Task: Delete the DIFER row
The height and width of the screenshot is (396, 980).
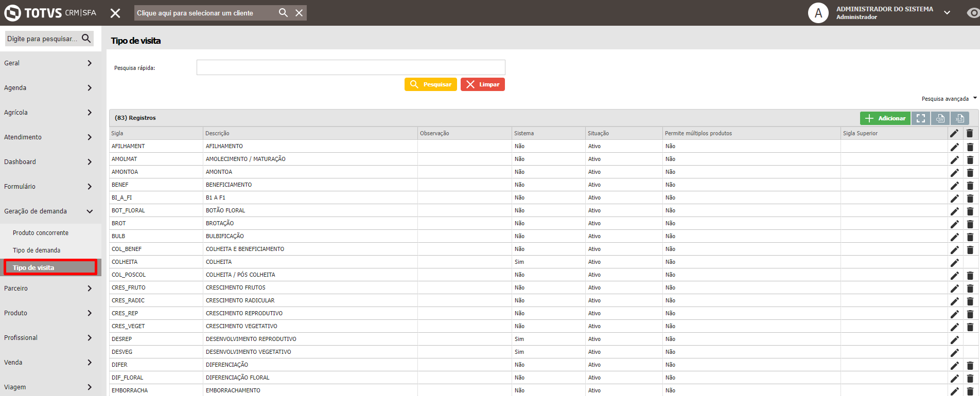Action: click(970, 365)
